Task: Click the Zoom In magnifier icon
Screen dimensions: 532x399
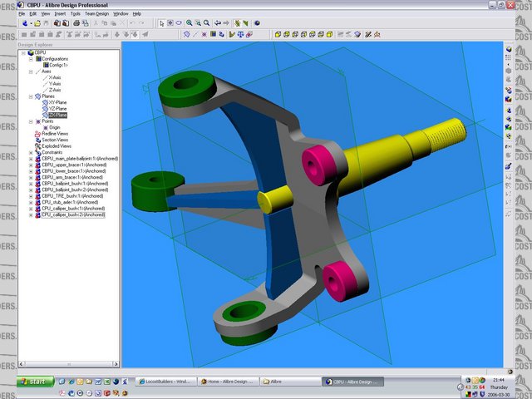Action: tap(190, 23)
